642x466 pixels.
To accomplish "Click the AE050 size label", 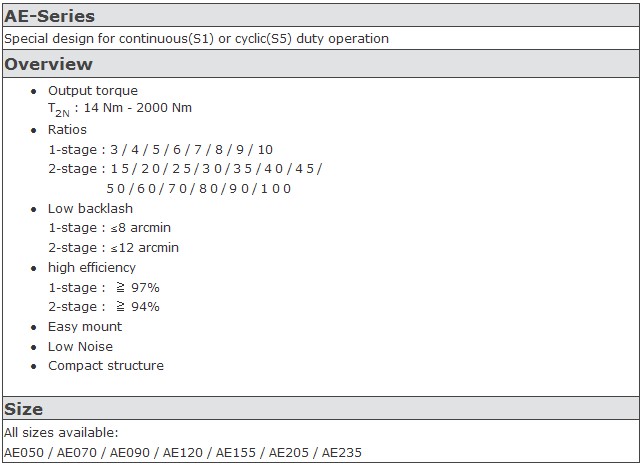I will click(24, 452).
